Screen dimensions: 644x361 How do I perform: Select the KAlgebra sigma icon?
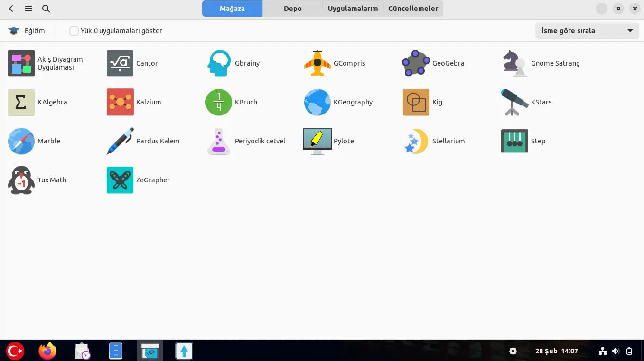pos(21,102)
